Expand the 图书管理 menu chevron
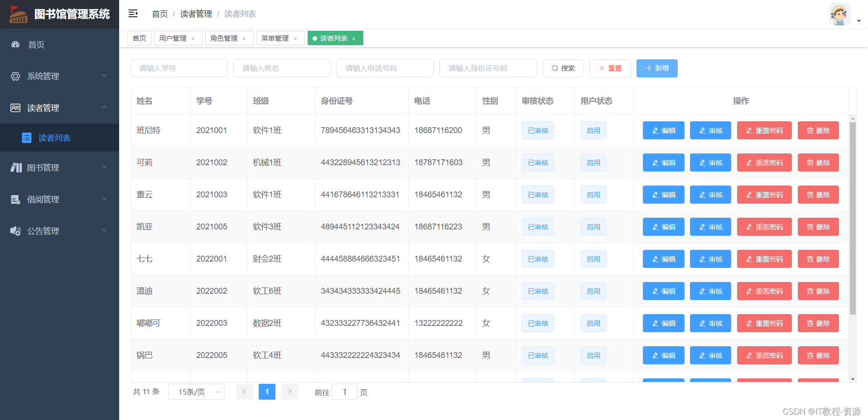 coord(104,167)
